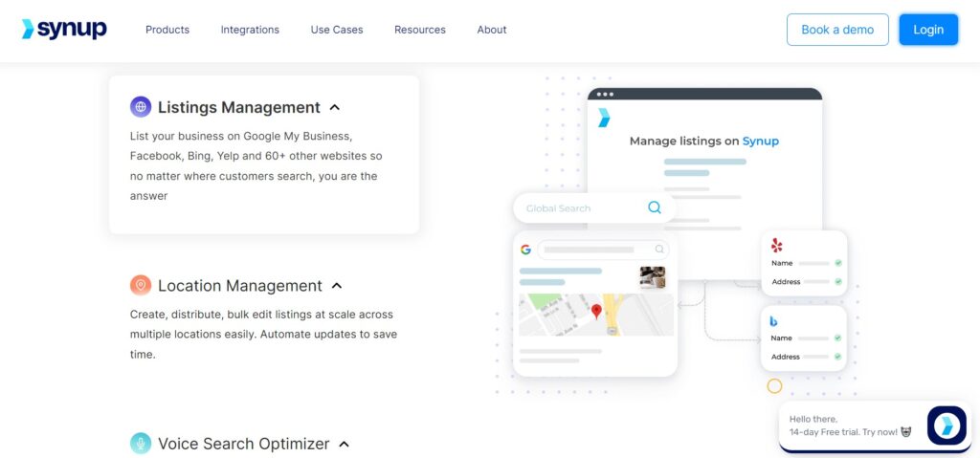Toggle the Voice Search Optimizer chevron
This screenshot has width=980, height=458.
click(x=344, y=445)
